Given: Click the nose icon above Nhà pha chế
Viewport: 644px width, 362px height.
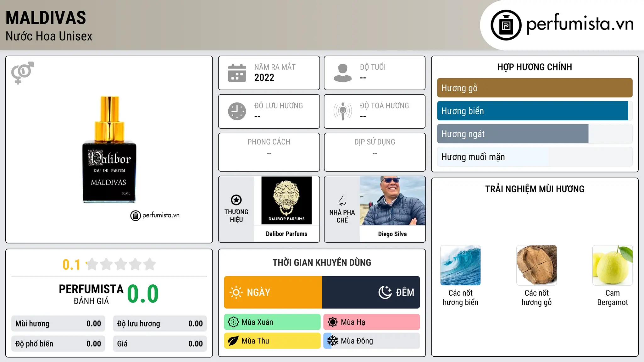Looking at the screenshot, I should click(342, 200).
